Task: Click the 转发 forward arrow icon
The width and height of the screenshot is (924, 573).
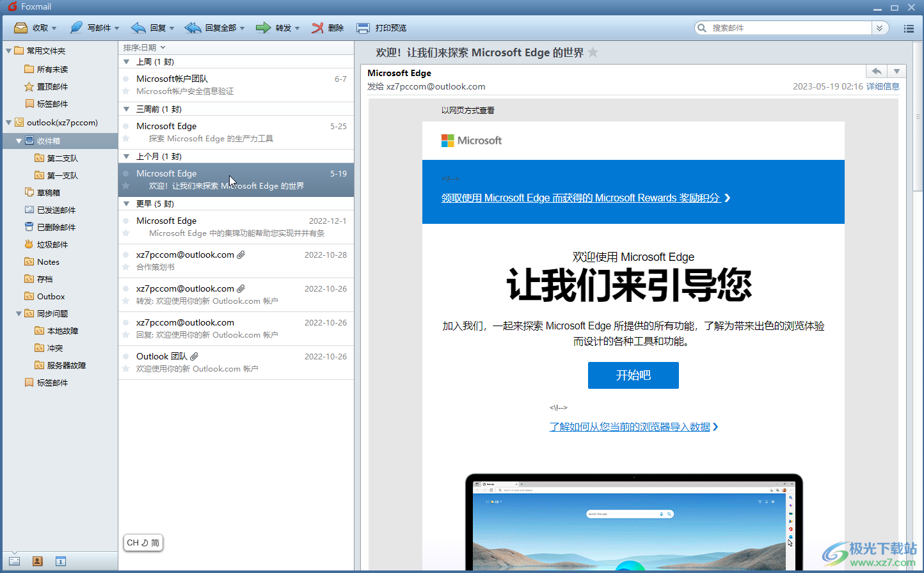Action: 263,27
